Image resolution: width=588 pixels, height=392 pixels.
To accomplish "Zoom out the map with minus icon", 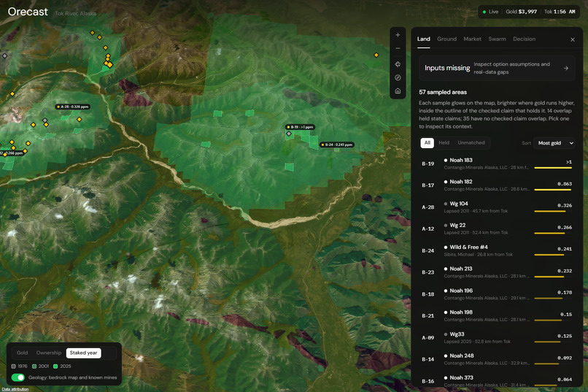I will click(x=398, y=48).
